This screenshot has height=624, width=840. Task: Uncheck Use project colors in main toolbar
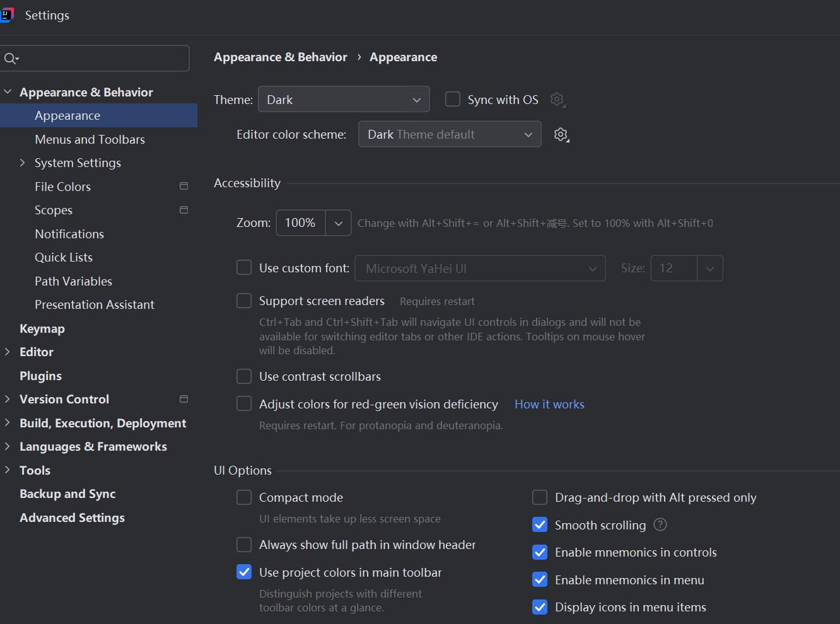[x=244, y=572]
